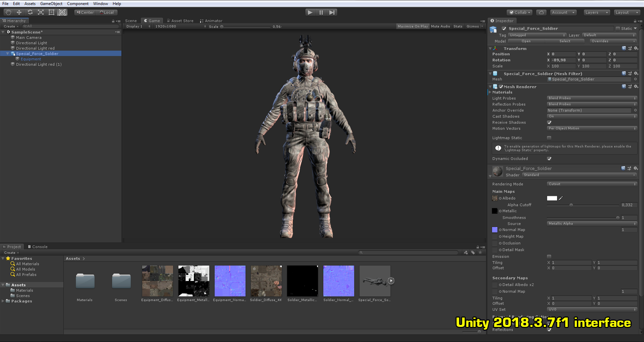Uncheck Dynamic Occluded
Image resolution: width=644 pixels, height=342 pixels.
[549, 159]
